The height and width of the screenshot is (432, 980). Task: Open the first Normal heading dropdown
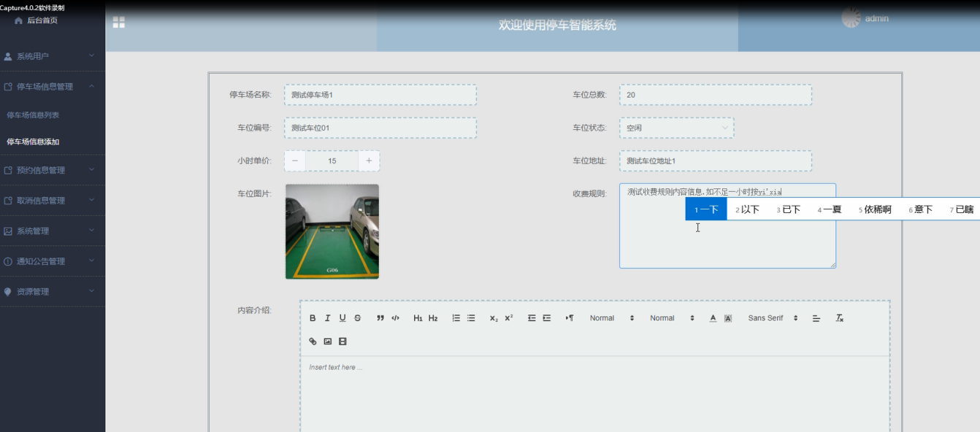[612, 318]
